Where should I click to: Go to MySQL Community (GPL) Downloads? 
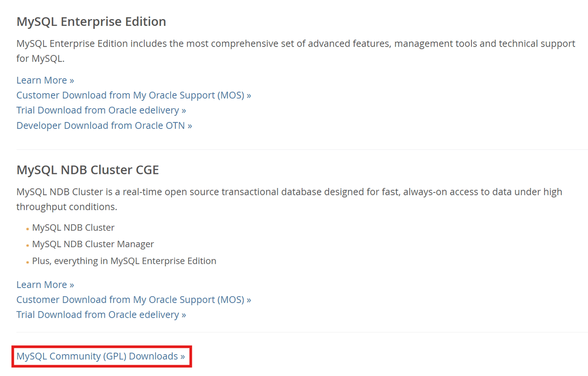point(100,356)
